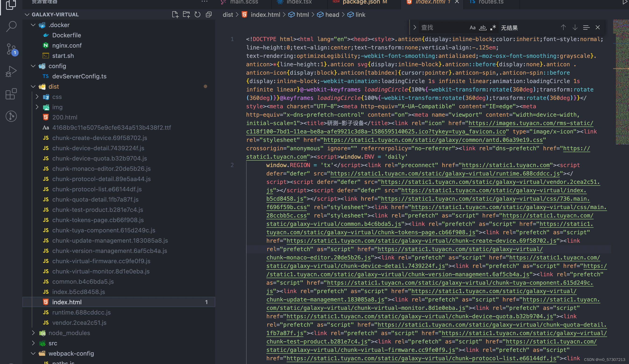
Task: Expand the img folder
Action: coord(37,107)
